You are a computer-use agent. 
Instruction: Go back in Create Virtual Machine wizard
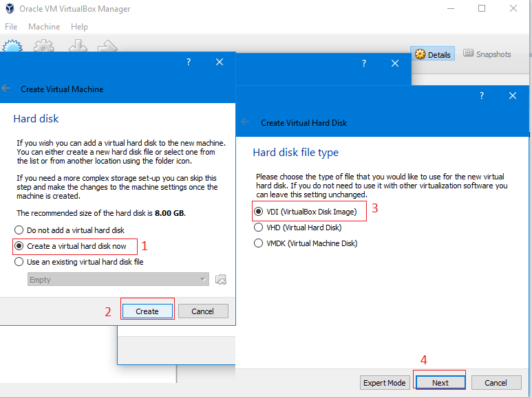coord(6,89)
